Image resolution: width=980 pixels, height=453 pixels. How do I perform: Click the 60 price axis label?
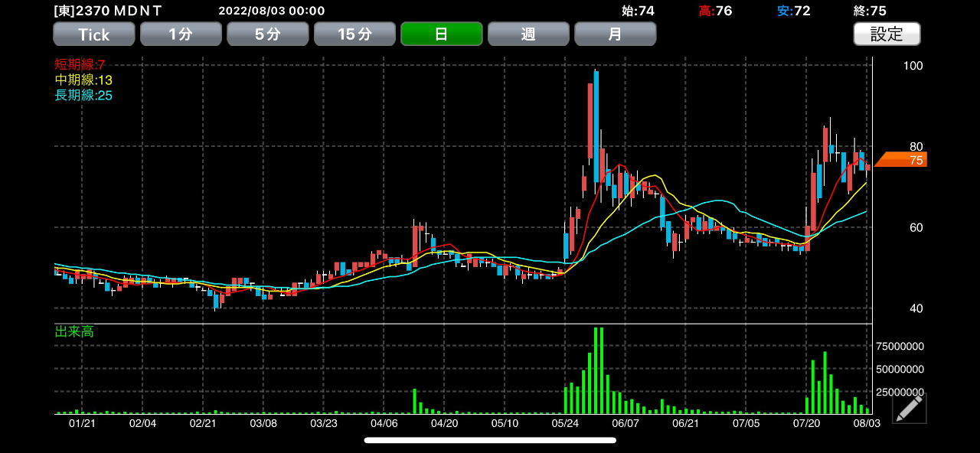coord(916,227)
